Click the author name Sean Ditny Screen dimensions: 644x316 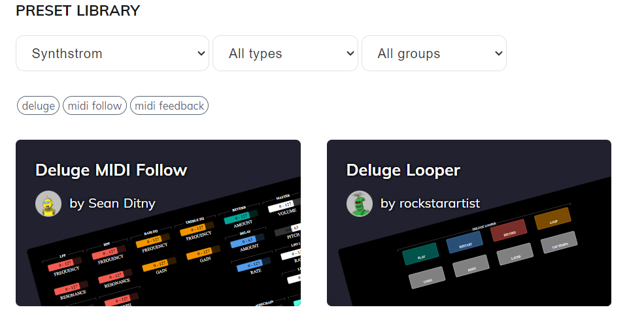tap(122, 203)
